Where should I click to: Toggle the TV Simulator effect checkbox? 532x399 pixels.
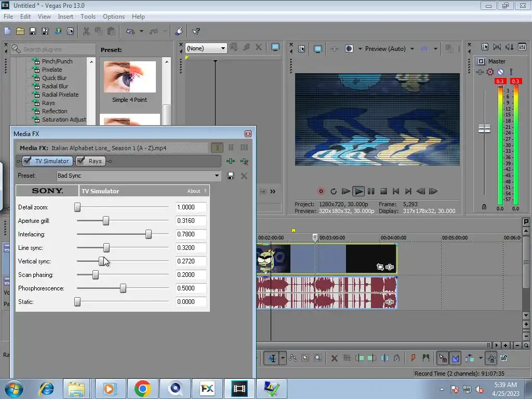[28, 161]
